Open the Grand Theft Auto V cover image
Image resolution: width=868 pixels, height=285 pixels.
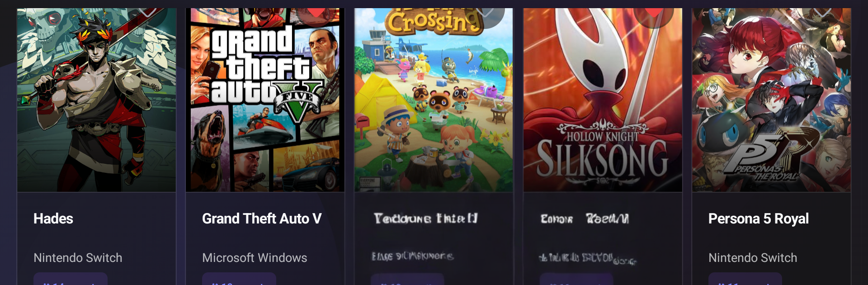(x=265, y=100)
